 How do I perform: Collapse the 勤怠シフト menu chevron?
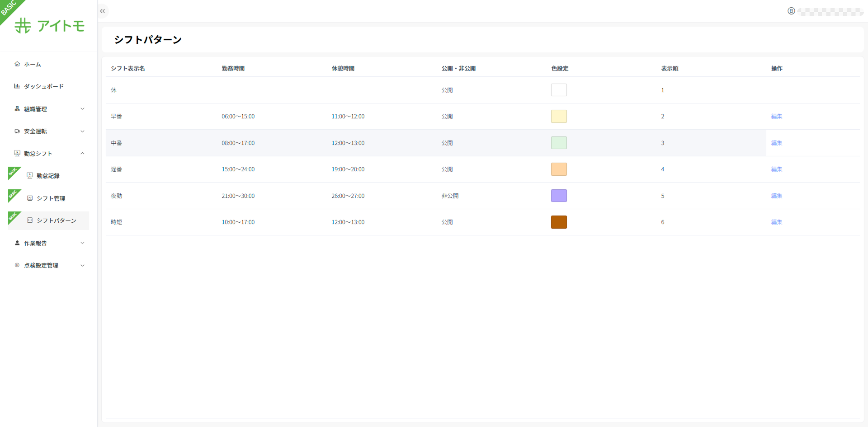tap(82, 154)
